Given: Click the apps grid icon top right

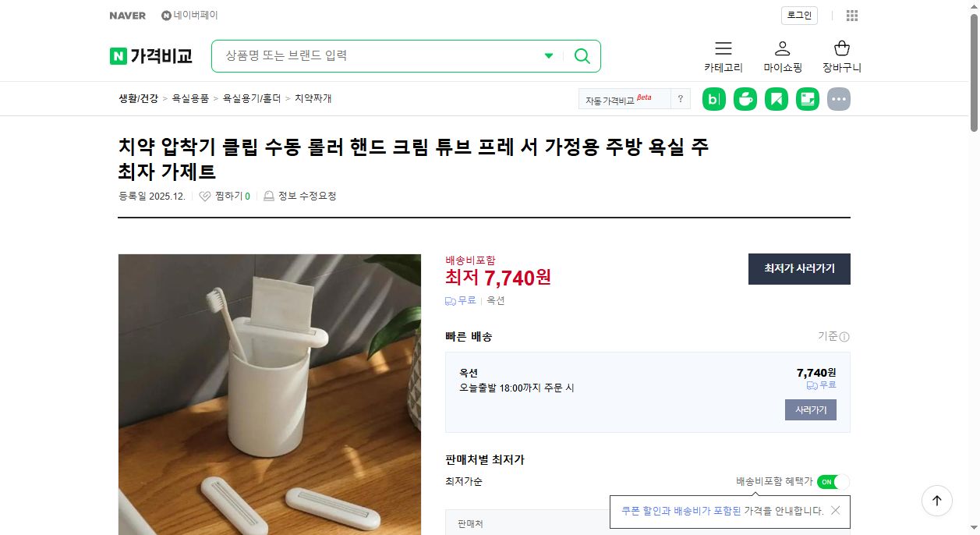Looking at the screenshot, I should point(852,16).
